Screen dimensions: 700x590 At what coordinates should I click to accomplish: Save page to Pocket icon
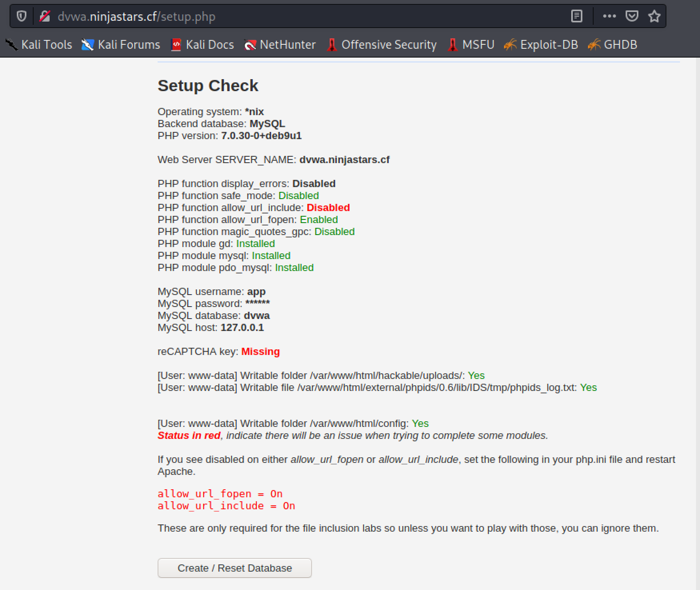coord(632,16)
